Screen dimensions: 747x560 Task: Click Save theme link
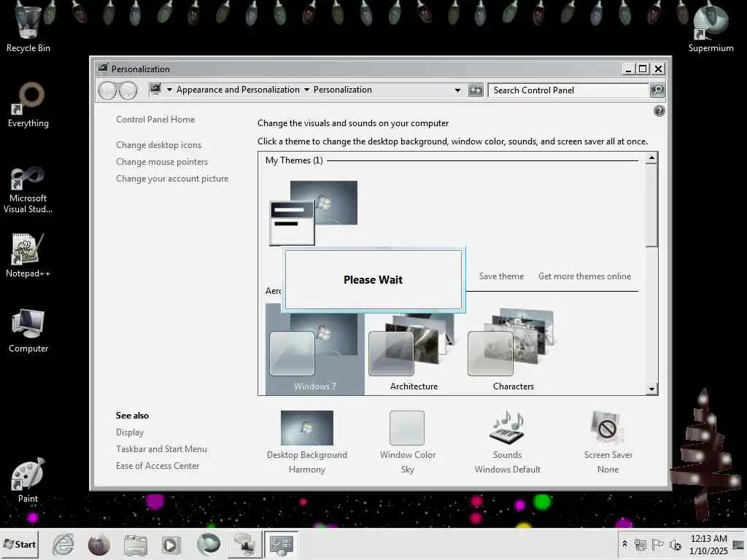tap(501, 276)
